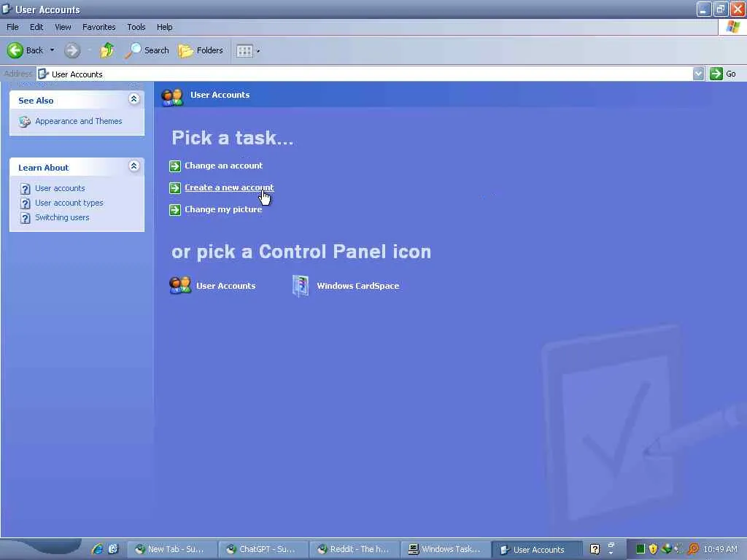This screenshot has height=560, width=747.
Task: Click help icon beside User accounts
Action: click(x=26, y=189)
